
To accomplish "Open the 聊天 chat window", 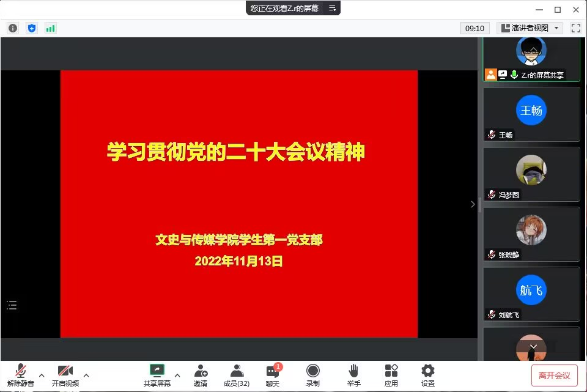I will [273, 375].
